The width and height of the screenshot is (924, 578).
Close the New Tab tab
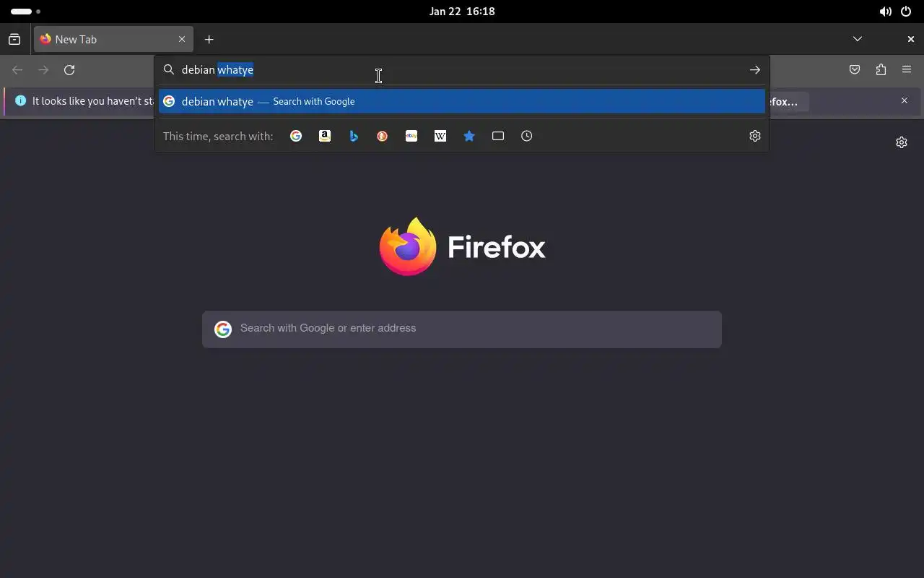tap(182, 40)
